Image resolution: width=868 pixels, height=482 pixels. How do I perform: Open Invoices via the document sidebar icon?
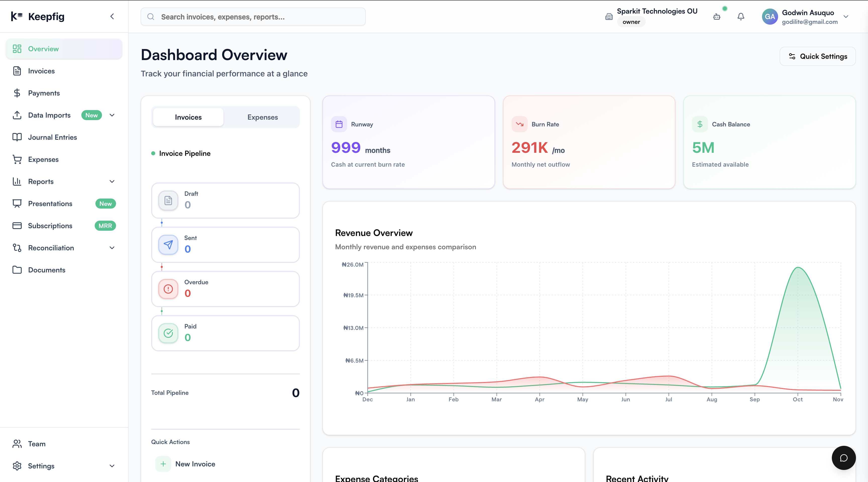[17, 71]
